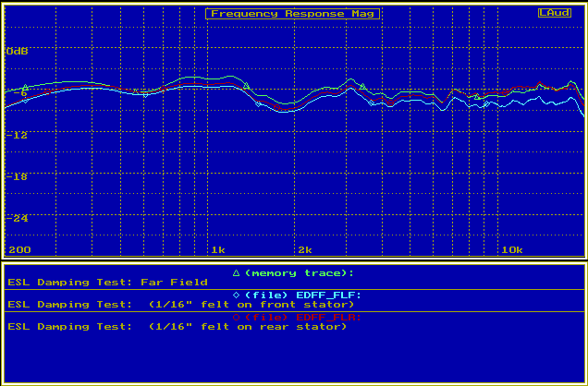This screenshot has width=588, height=386.
Task: Select the (memory trace): legend text
Action: pos(300,273)
